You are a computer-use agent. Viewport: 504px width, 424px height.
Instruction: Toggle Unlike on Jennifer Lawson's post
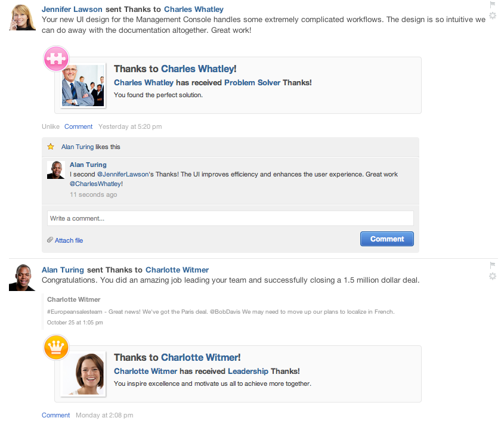51,126
